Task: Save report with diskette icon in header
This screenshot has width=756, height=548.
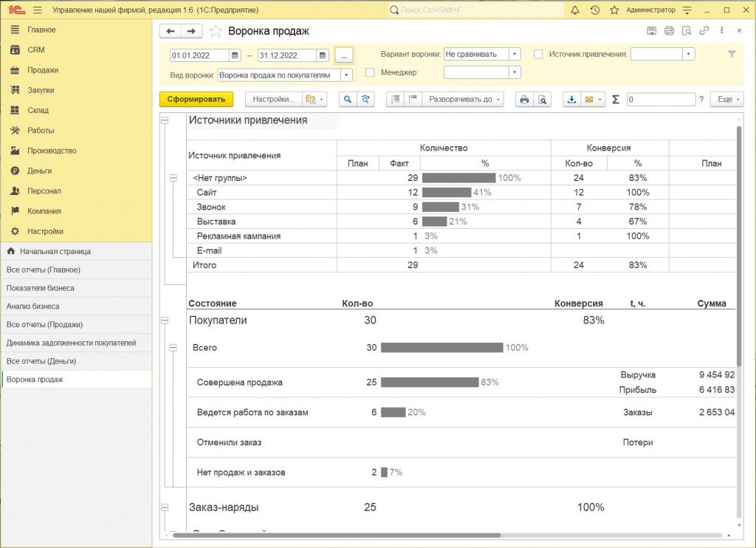Action: point(651,31)
